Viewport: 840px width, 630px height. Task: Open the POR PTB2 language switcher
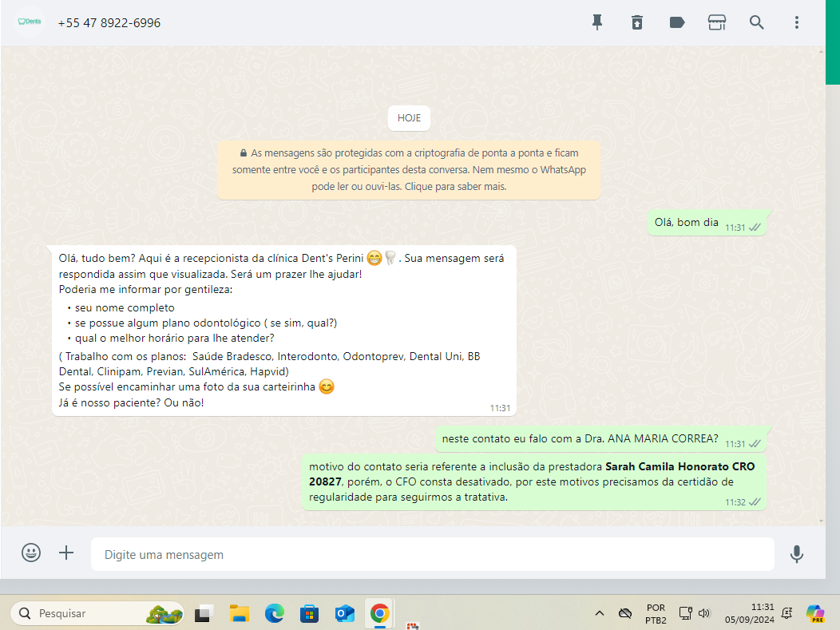coord(656,614)
